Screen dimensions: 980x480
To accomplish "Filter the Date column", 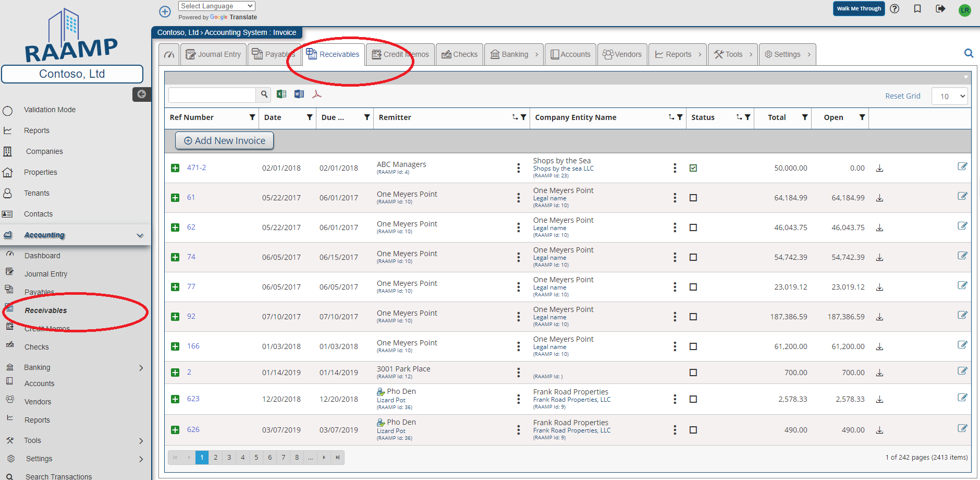I will [310, 117].
